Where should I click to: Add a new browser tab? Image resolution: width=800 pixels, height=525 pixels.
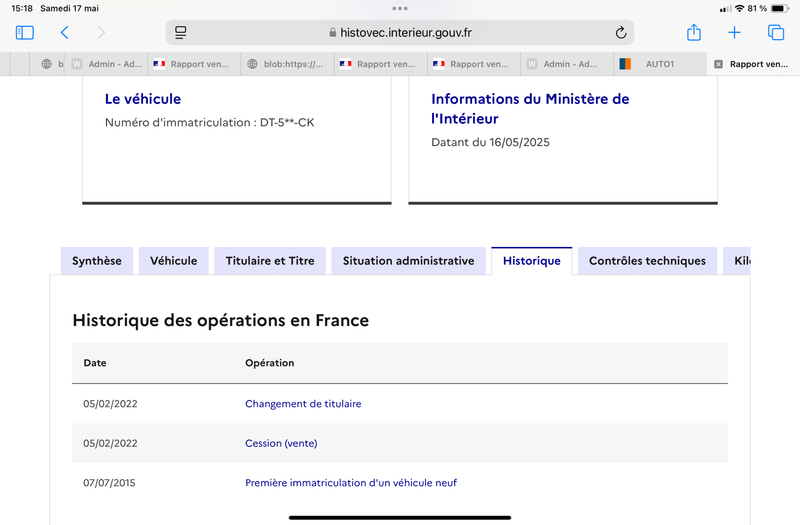coord(734,33)
